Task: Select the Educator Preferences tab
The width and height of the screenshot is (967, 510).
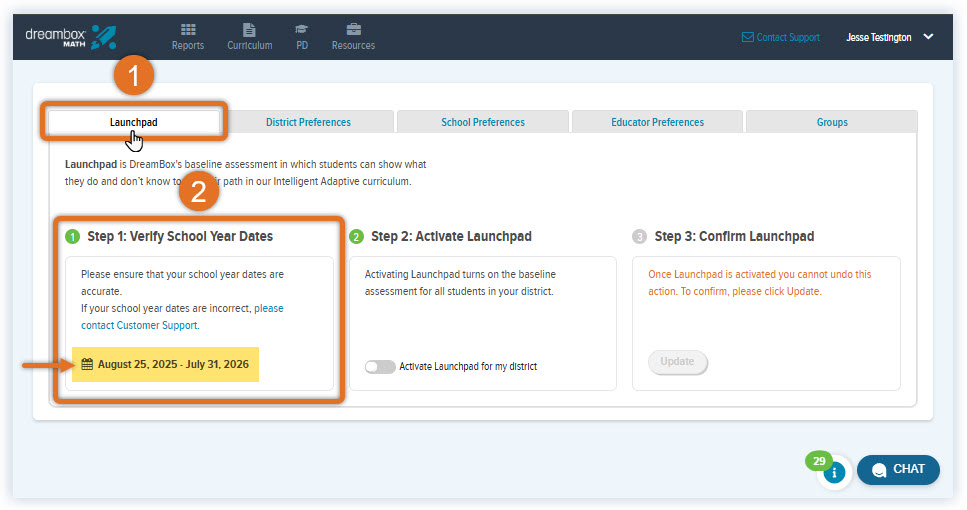Action: pyautogui.click(x=657, y=122)
